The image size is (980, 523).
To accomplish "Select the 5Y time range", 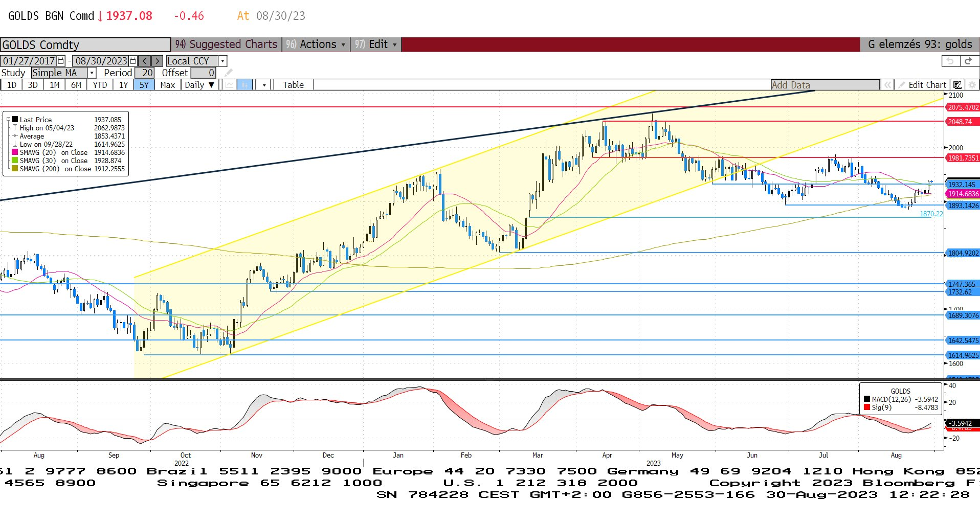I will pos(144,85).
